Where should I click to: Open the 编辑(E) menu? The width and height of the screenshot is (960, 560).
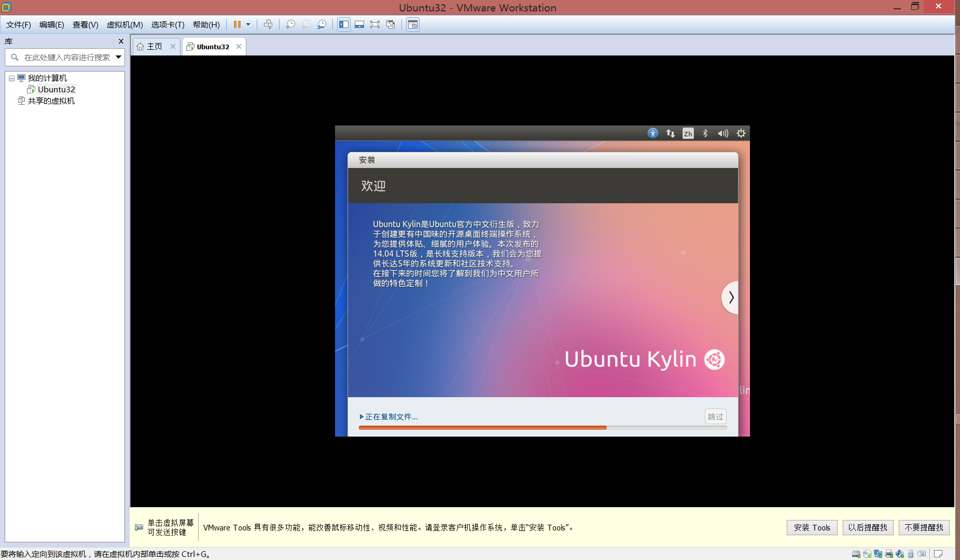point(51,24)
